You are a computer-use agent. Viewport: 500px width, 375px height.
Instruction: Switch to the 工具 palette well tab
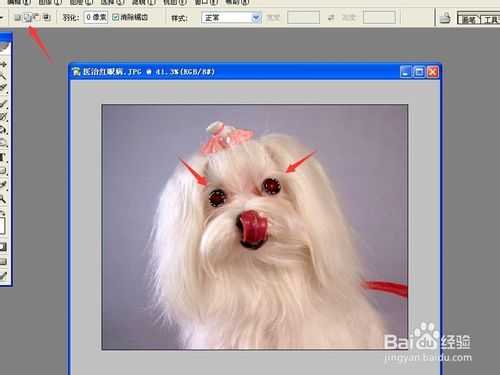click(491, 19)
